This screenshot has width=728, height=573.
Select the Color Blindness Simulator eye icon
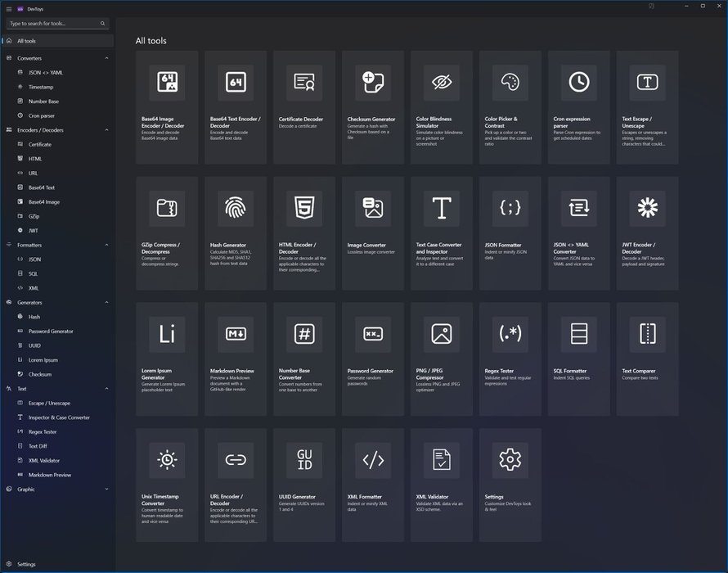tap(441, 82)
